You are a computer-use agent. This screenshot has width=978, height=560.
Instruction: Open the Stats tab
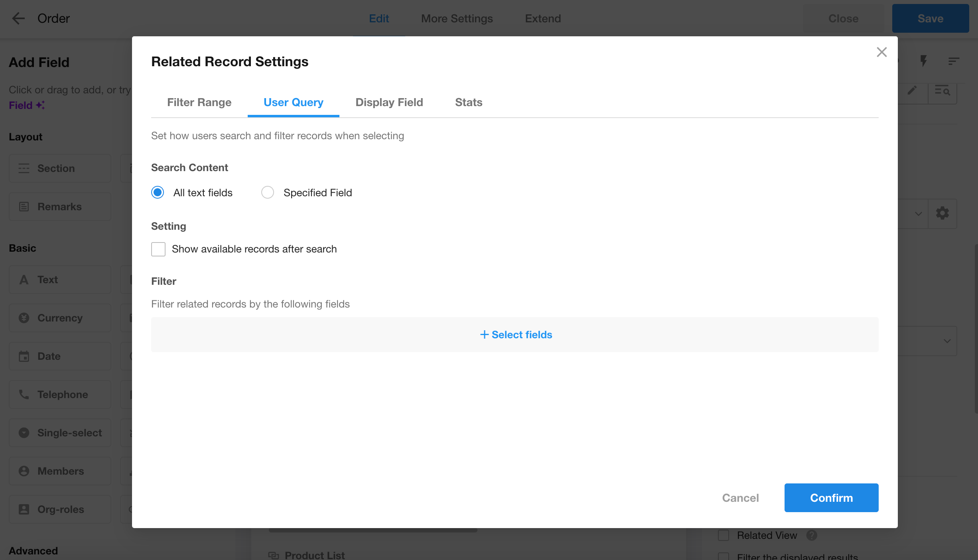(x=469, y=103)
